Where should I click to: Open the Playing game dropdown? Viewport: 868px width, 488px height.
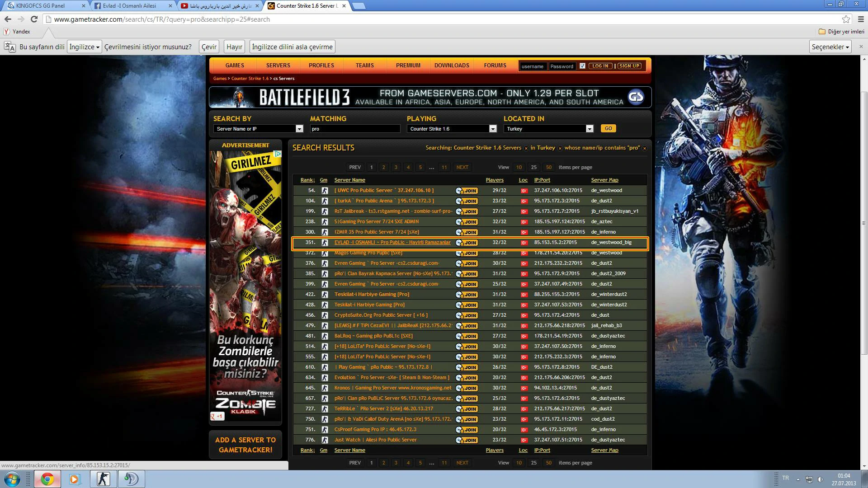[452, 129]
